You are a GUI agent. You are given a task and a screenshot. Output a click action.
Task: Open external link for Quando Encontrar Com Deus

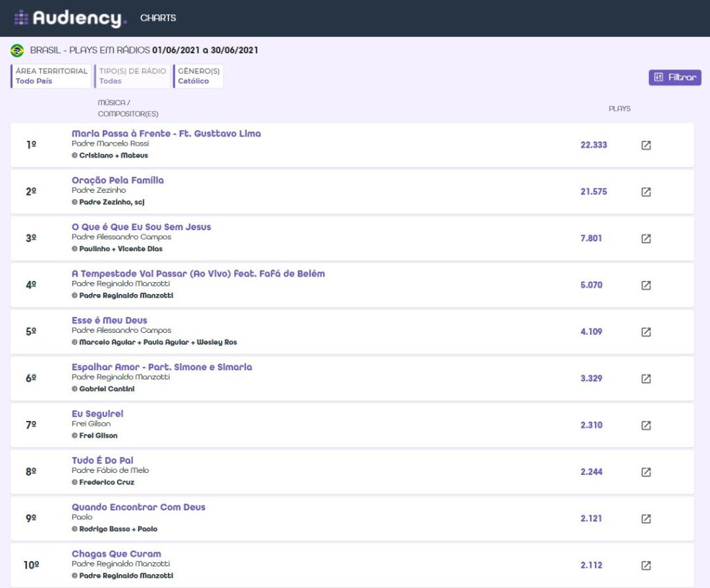pyautogui.click(x=646, y=518)
